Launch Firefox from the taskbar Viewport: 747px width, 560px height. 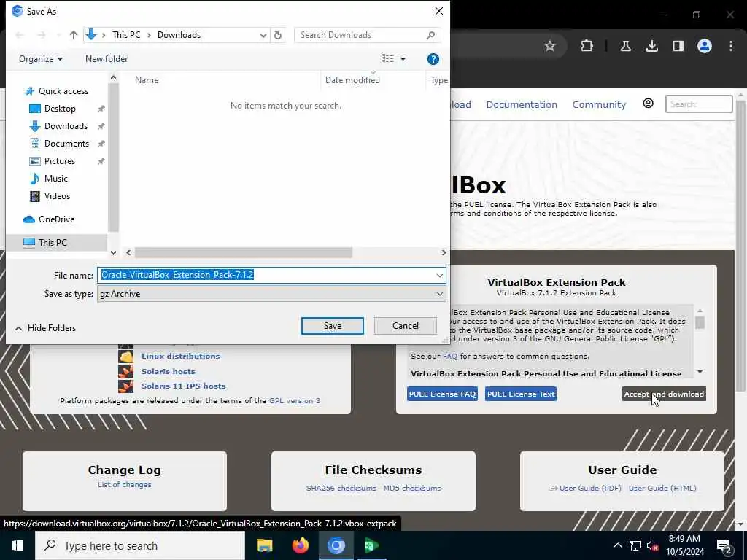300,545
